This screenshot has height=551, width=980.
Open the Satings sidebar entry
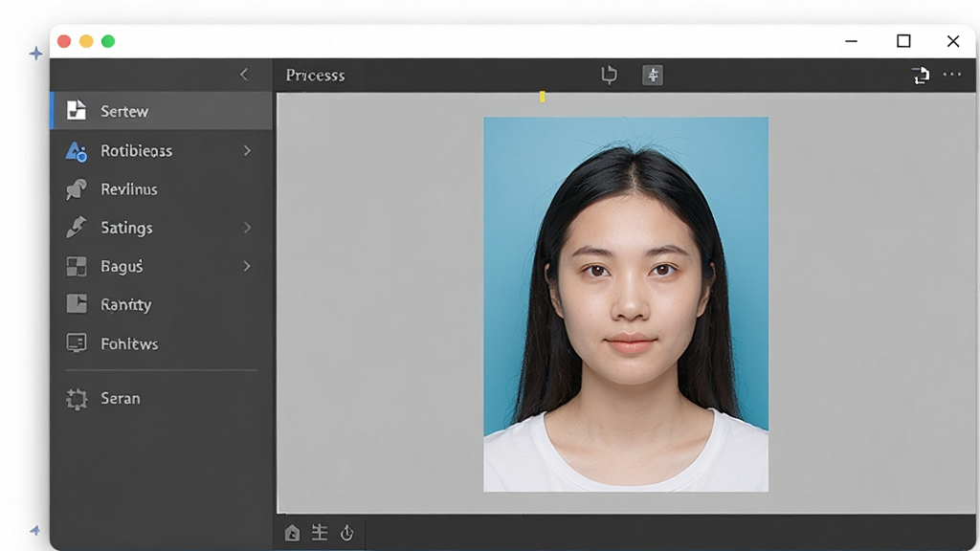(x=161, y=228)
